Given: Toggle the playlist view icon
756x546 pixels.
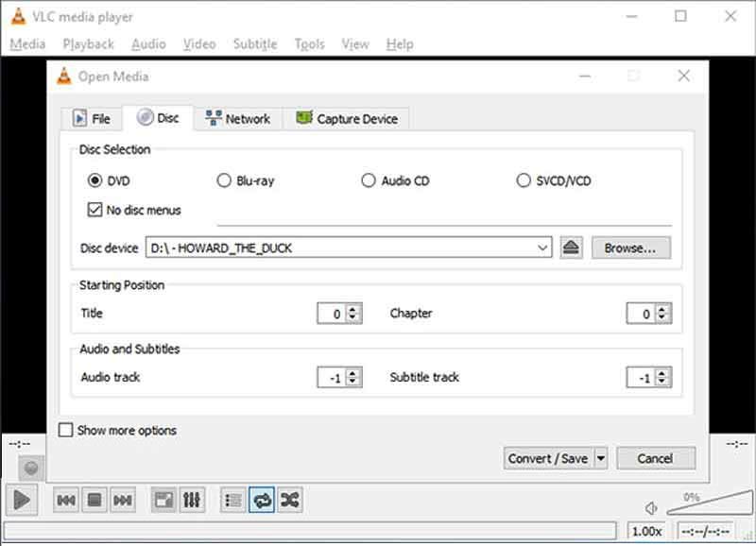Looking at the screenshot, I should coord(233,501).
